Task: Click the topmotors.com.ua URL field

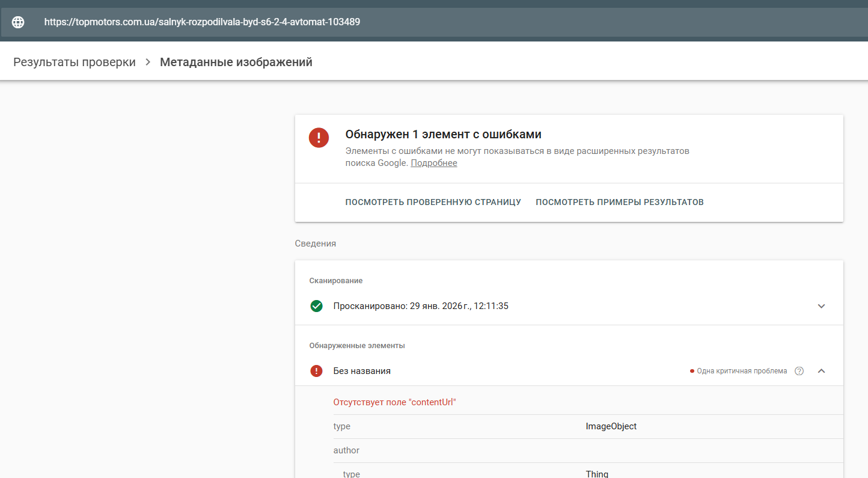Action: pyautogui.click(x=202, y=22)
